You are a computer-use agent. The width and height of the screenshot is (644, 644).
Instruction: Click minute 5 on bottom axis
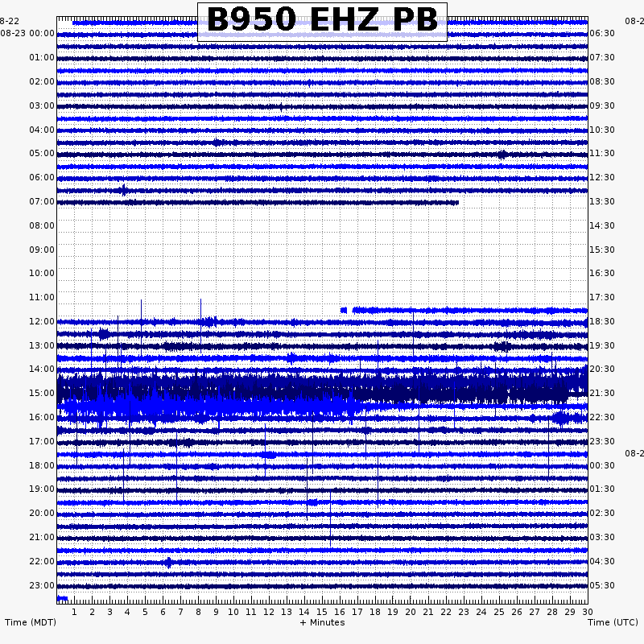click(145, 612)
